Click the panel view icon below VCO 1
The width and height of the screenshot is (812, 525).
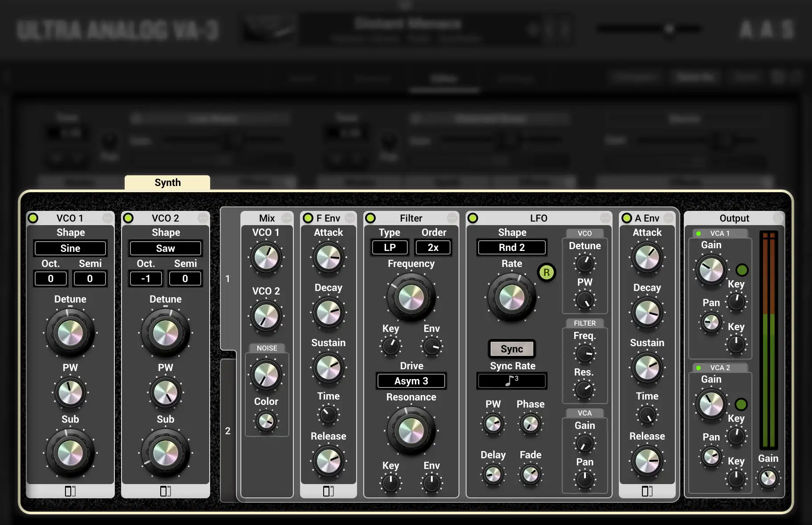(x=70, y=491)
